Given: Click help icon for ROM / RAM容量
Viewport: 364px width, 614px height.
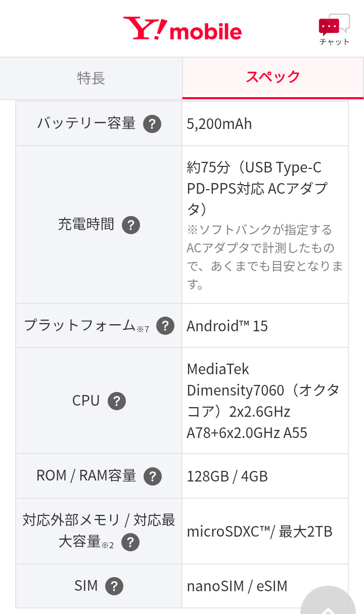Looking at the screenshot, I should click(x=153, y=476).
